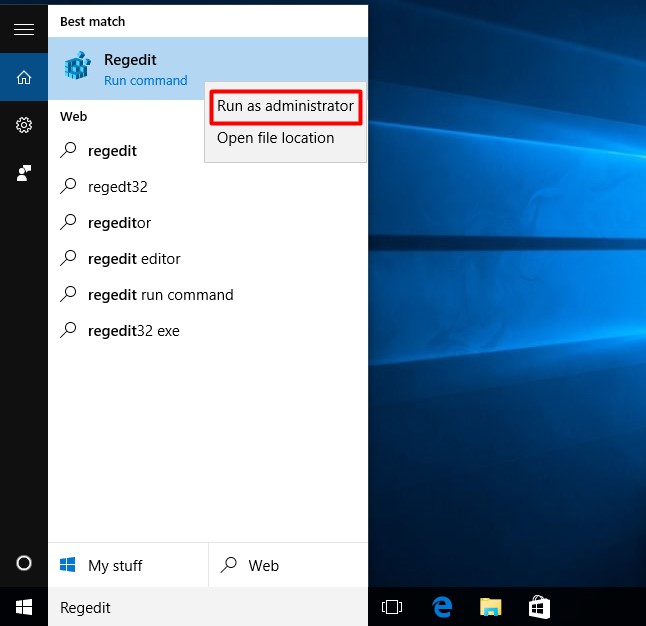
Task: Select the regedt32 web suggestion
Action: [118, 187]
